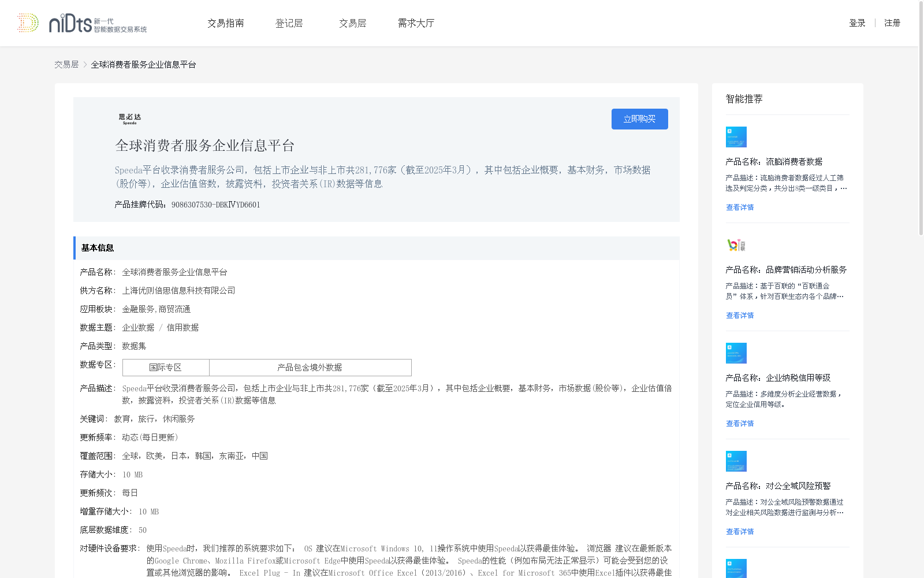Click coverage value 全球,欧美,日本,韩国
Screen dimensions: 924x578
point(195,456)
